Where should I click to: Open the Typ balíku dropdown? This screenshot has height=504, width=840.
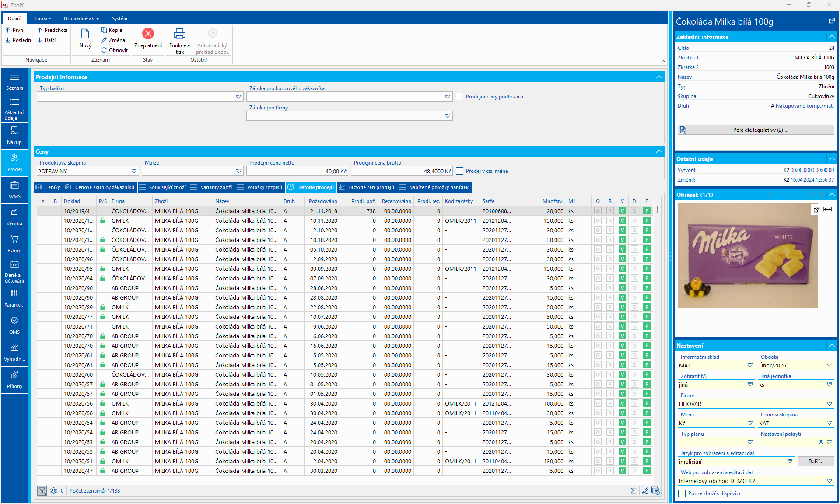[x=238, y=97]
